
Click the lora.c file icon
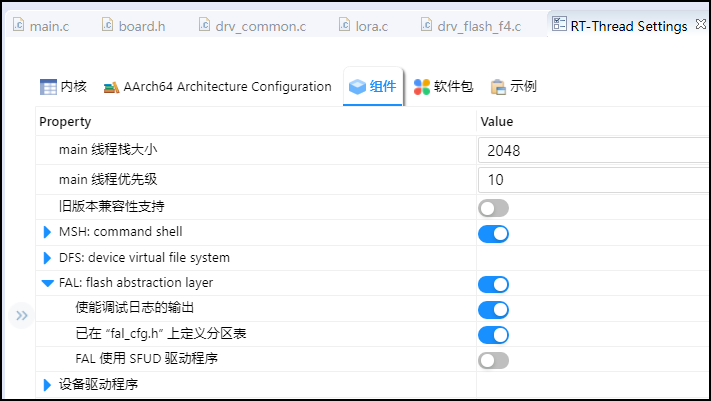click(345, 24)
